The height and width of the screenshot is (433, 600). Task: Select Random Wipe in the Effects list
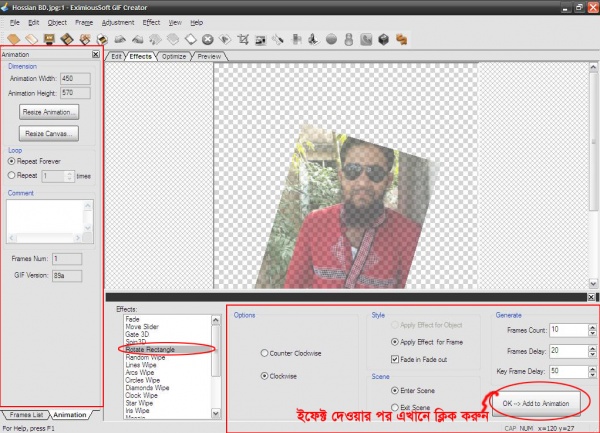point(146,357)
